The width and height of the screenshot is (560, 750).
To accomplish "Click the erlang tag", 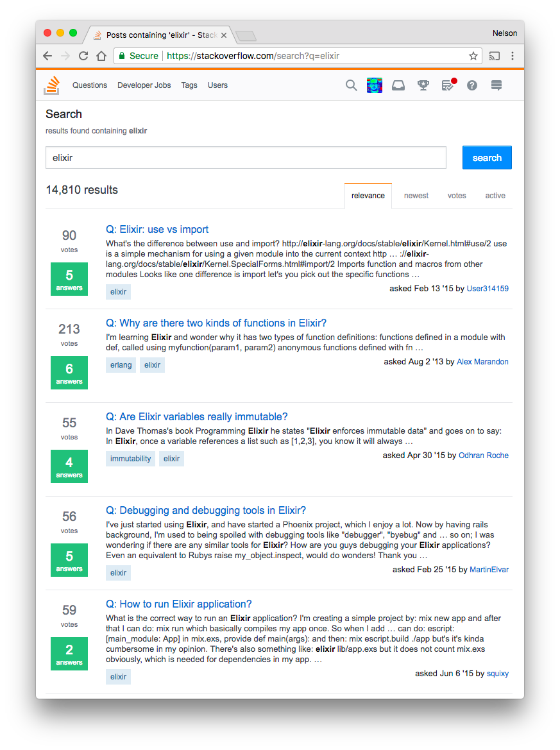I will (121, 365).
